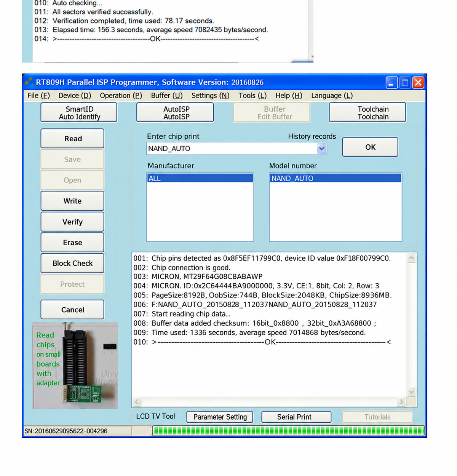
Task: Click the Model number label
Action: tap(293, 166)
